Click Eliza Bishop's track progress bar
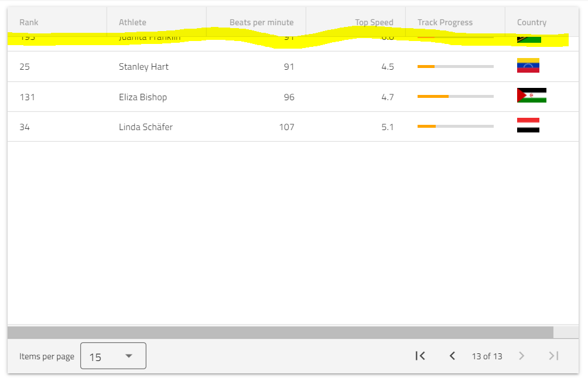 click(x=456, y=97)
